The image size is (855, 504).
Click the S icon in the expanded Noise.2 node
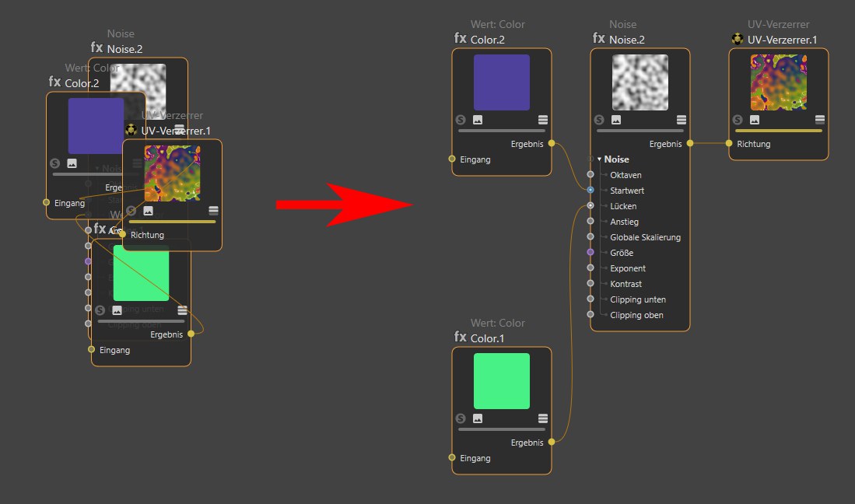(x=599, y=120)
